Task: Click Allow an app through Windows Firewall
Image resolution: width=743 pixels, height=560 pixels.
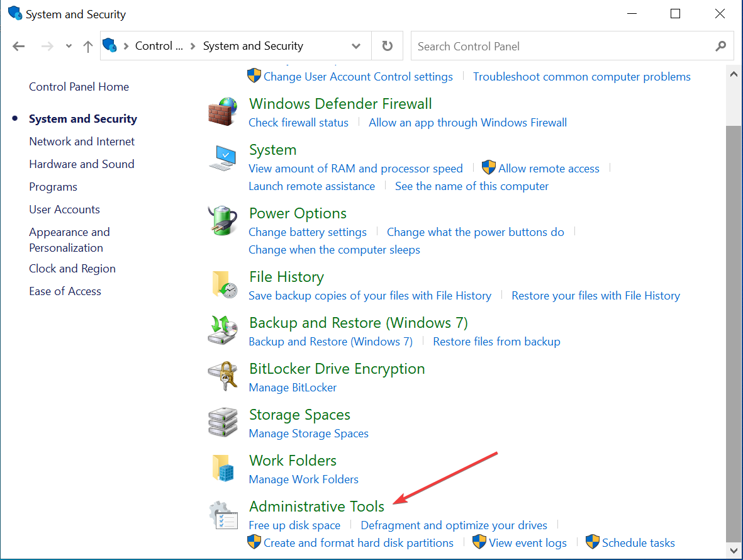Action: tap(467, 123)
